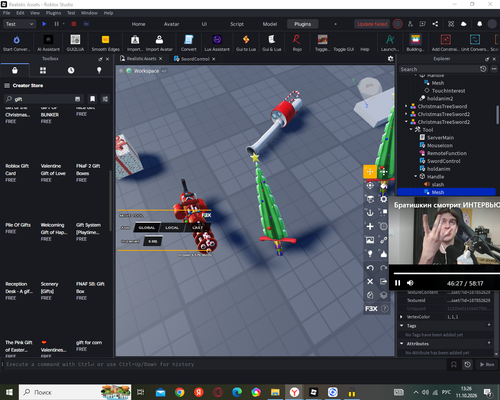Set F3X move axes to Global
The image size is (500, 400).
tap(147, 228)
